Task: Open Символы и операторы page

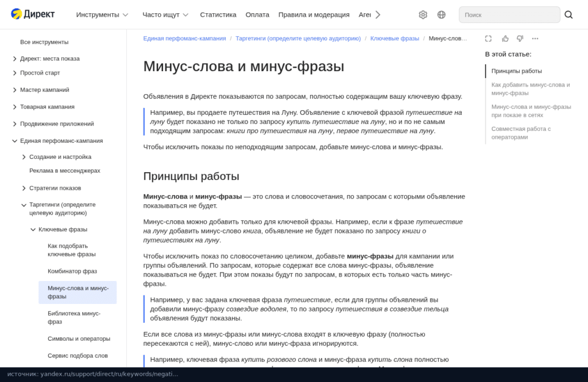Action: [79, 338]
